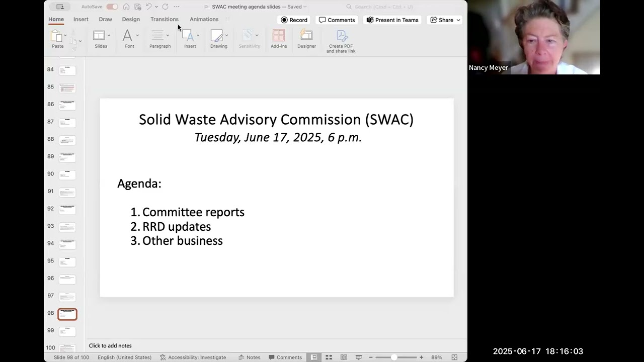Click the Paragraph alignment icon
The width and height of the screenshot is (644, 362).
(x=157, y=35)
